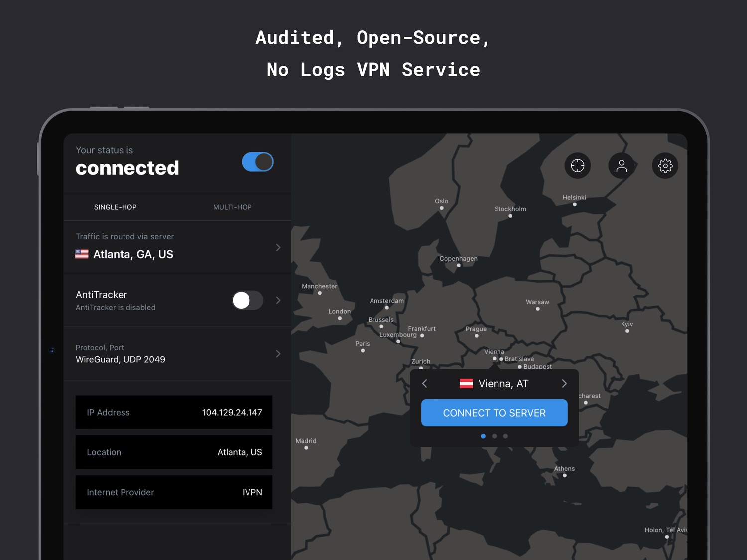Click the Austria flag in server popup
Viewport: 747px width, 560px height.
click(x=466, y=384)
